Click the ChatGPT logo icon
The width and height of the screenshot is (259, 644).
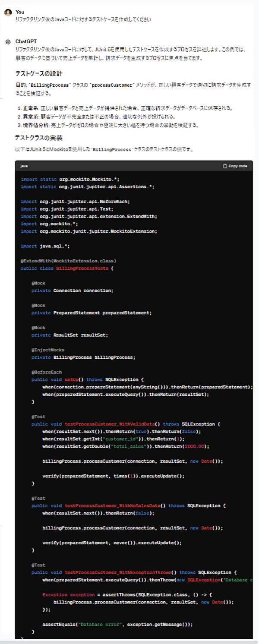coord(7,42)
